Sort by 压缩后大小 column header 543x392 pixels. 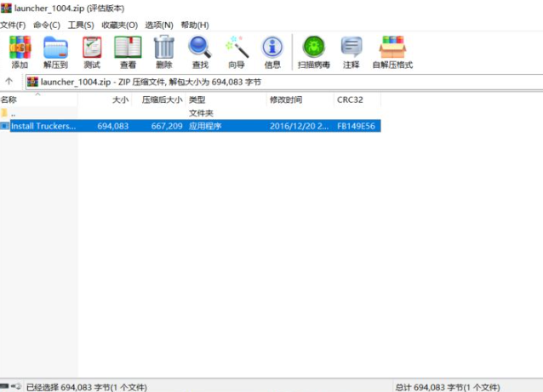coord(158,99)
